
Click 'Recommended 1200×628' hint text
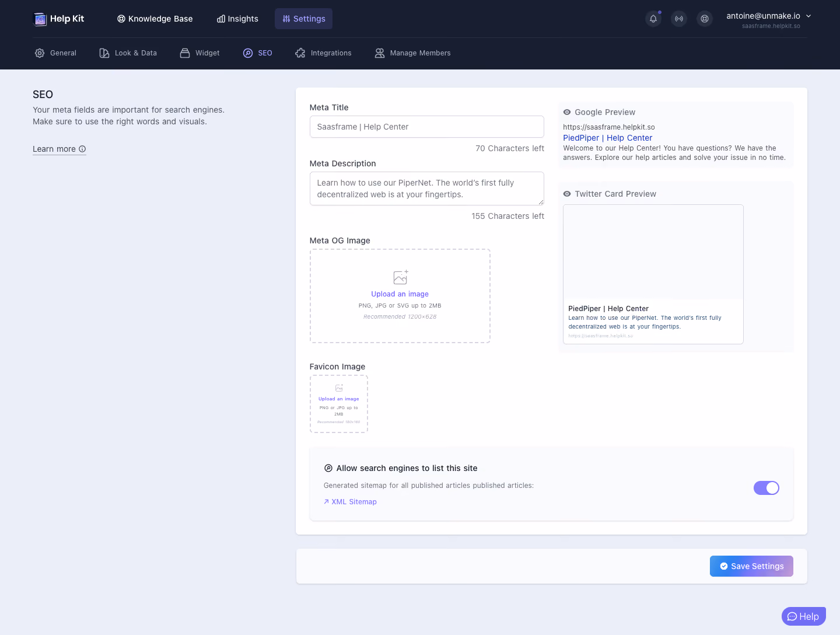pos(400,317)
